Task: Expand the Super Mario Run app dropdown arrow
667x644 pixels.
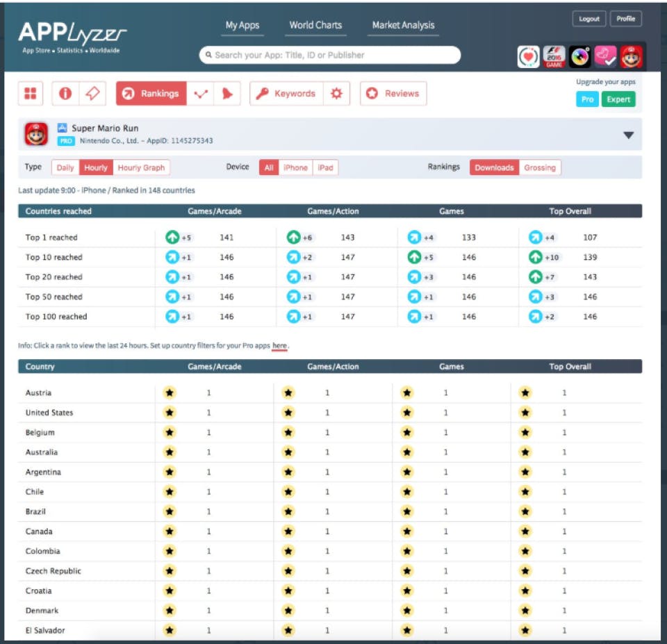Action: [628, 135]
